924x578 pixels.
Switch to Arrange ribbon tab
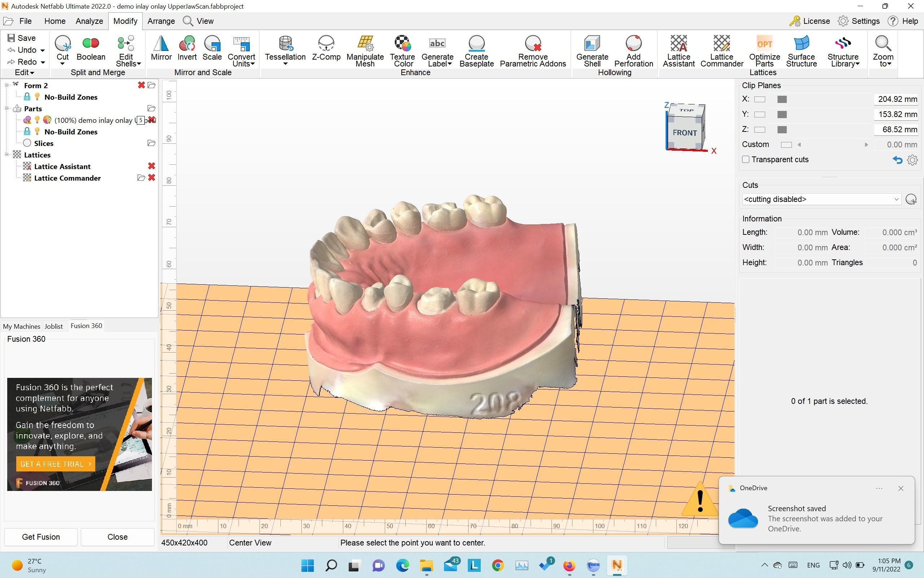161,21
